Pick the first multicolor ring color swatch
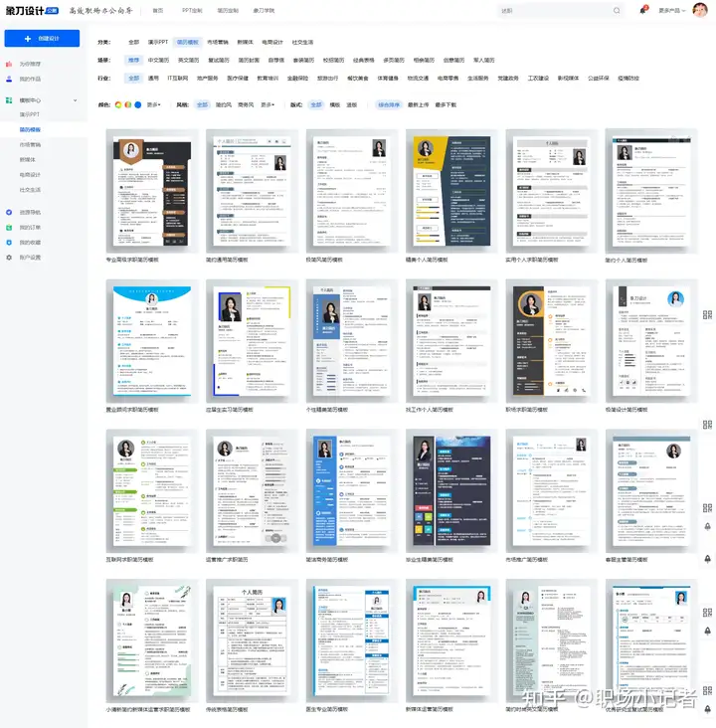716x728 pixels. [x=118, y=105]
